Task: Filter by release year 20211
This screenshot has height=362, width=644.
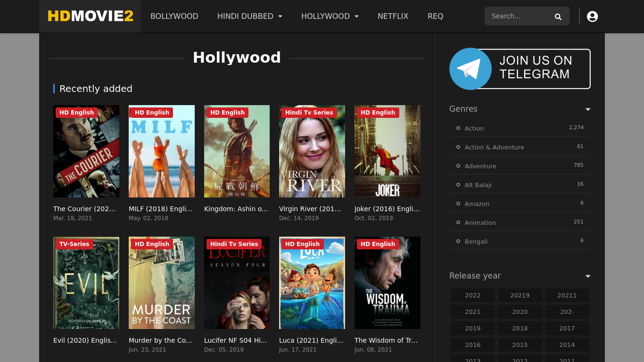Action: point(567,296)
